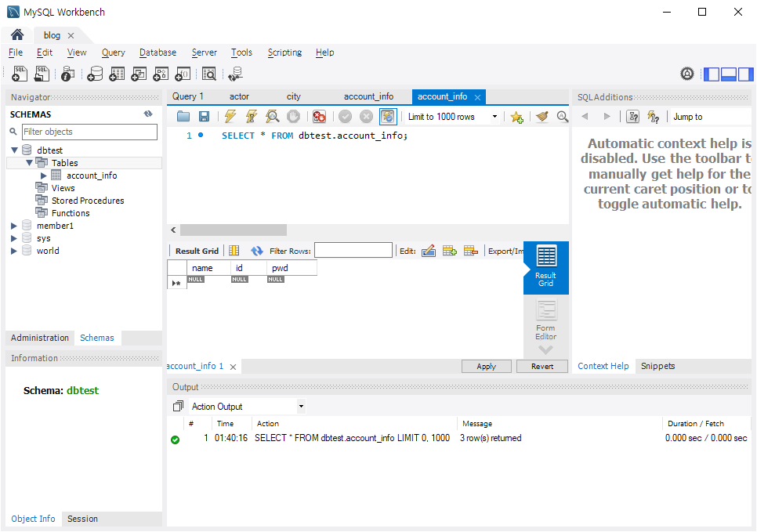
Task: Rollback transaction X icon
Action: coord(367,116)
